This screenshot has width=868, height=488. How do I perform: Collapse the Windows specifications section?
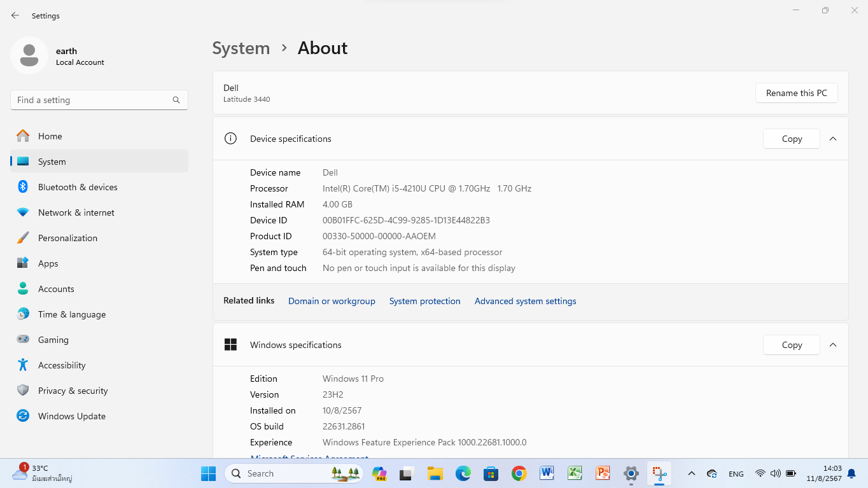pyautogui.click(x=833, y=345)
